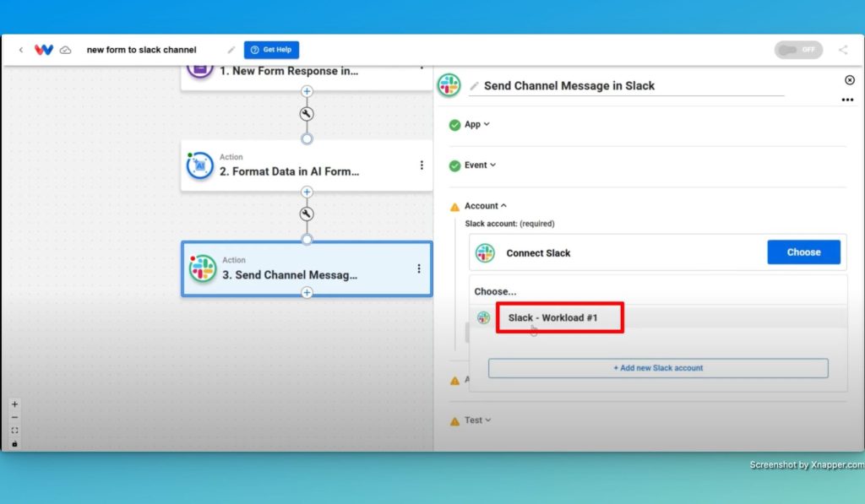Open the Get Help button

click(x=271, y=50)
